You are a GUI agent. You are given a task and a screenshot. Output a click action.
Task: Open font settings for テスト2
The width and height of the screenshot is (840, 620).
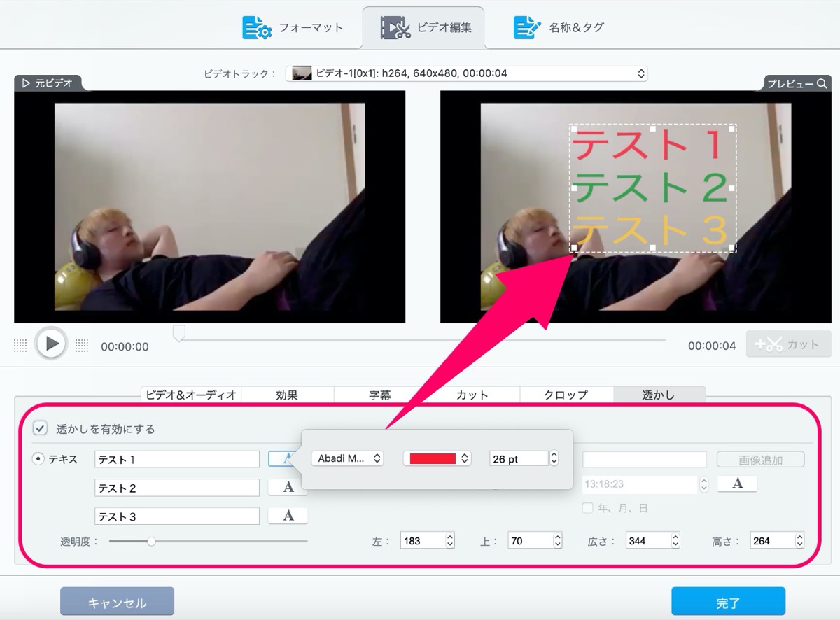(x=288, y=488)
